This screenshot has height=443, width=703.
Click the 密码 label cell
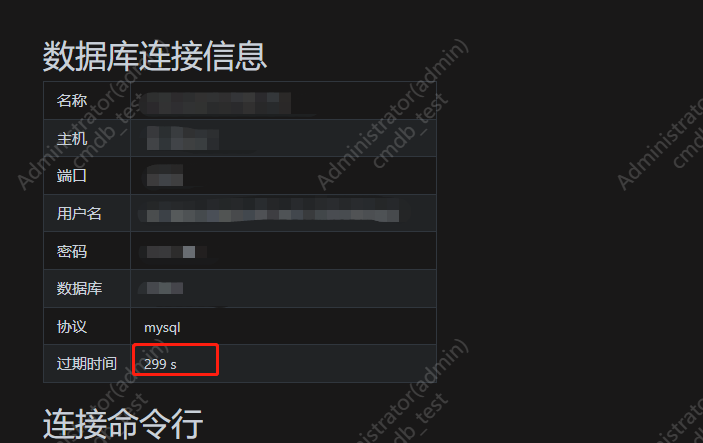click(87, 251)
